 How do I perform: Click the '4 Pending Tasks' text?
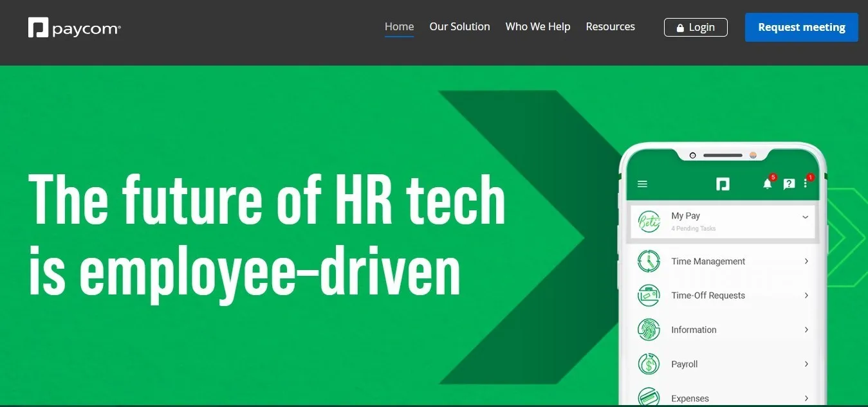tap(694, 228)
